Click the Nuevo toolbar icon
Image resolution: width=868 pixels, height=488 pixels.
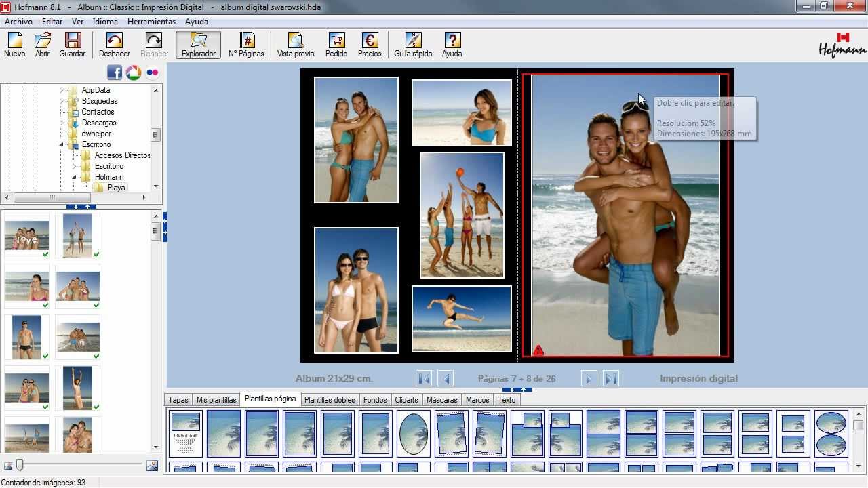coord(14,45)
